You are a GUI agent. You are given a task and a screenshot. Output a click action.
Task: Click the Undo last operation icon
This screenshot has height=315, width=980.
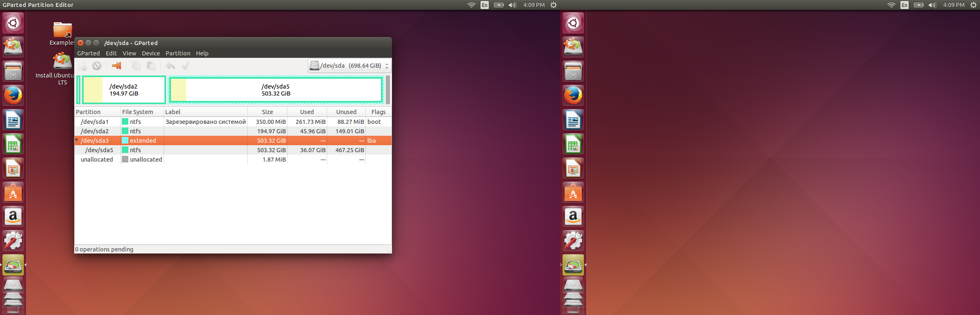[x=171, y=66]
